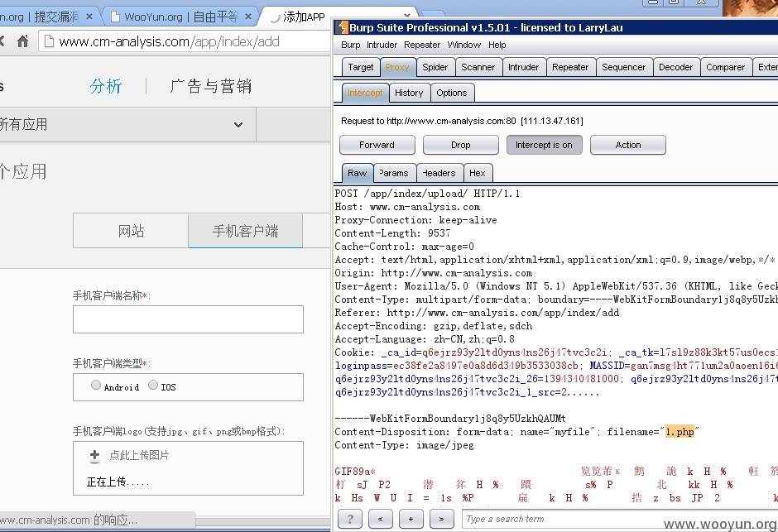
Task: Click the highlighted 1.php filename in request
Action: point(680,432)
